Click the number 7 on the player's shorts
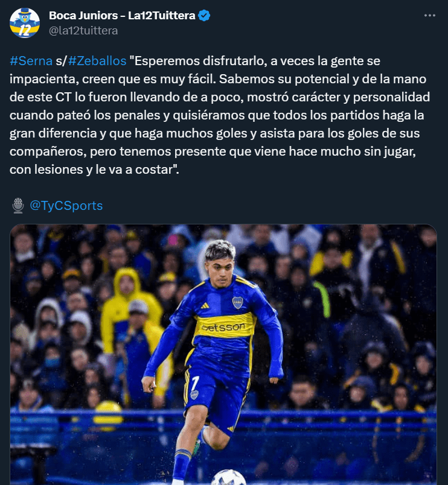448x485 pixels. click(195, 383)
